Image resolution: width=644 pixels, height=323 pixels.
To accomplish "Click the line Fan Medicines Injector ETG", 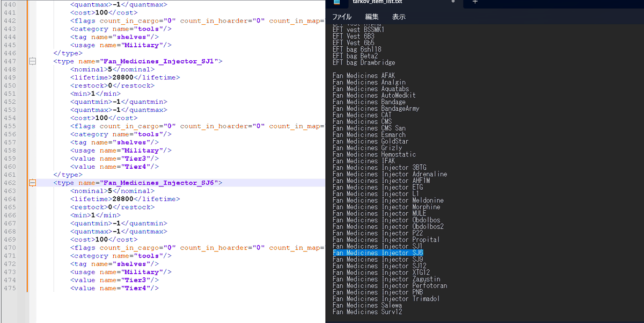I will [377, 187].
